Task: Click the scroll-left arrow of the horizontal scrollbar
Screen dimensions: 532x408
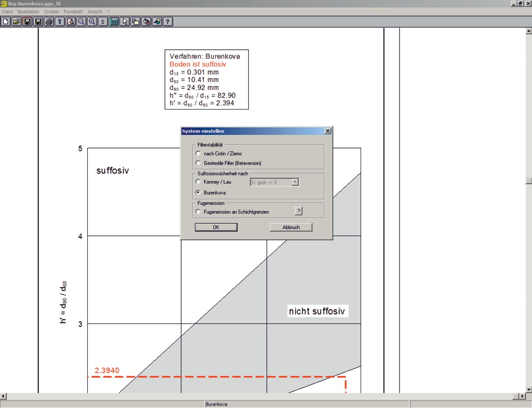Action: (x=3, y=396)
